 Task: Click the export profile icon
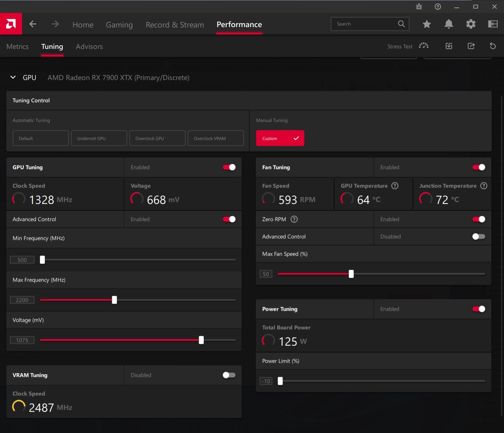[x=471, y=46]
